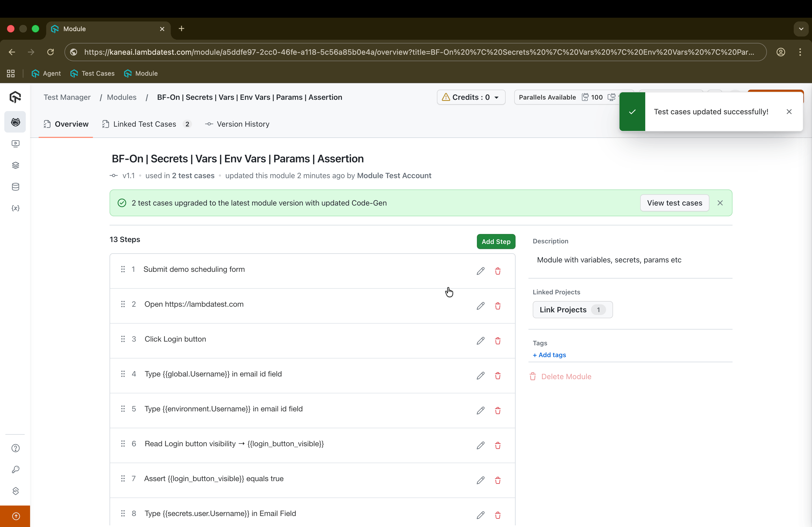Click the help question mark icon

click(15, 448)
